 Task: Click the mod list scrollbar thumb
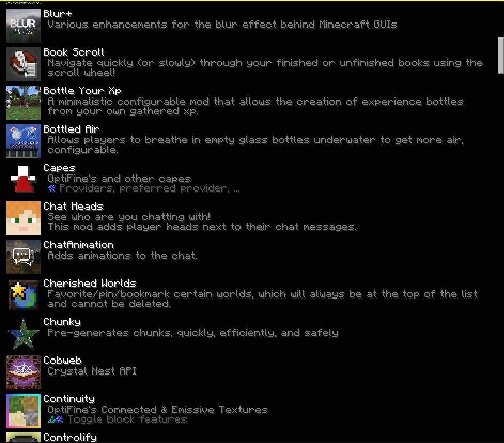coord(501,56)
